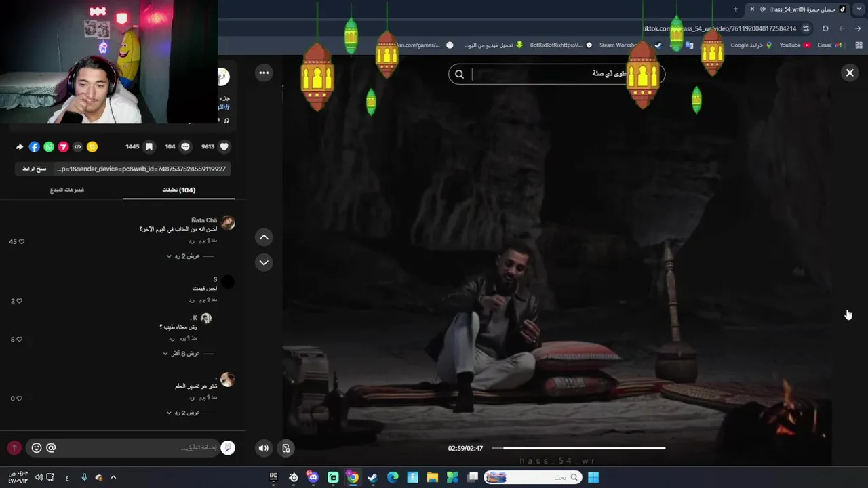This screenshot has height=488, width=868.
Task: Like the comment with 5 likes
Action: pos(21,339)
